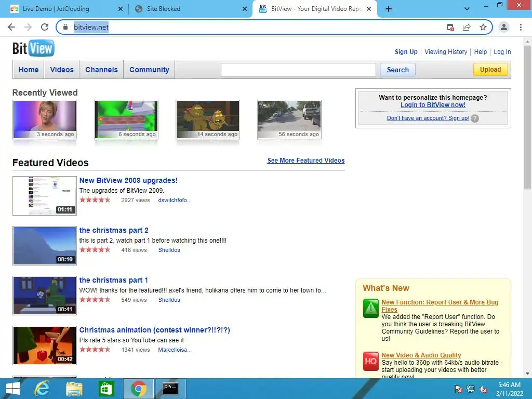
Task: Open recently viewed video from 56 seconds ago
Action: (289, 119)
